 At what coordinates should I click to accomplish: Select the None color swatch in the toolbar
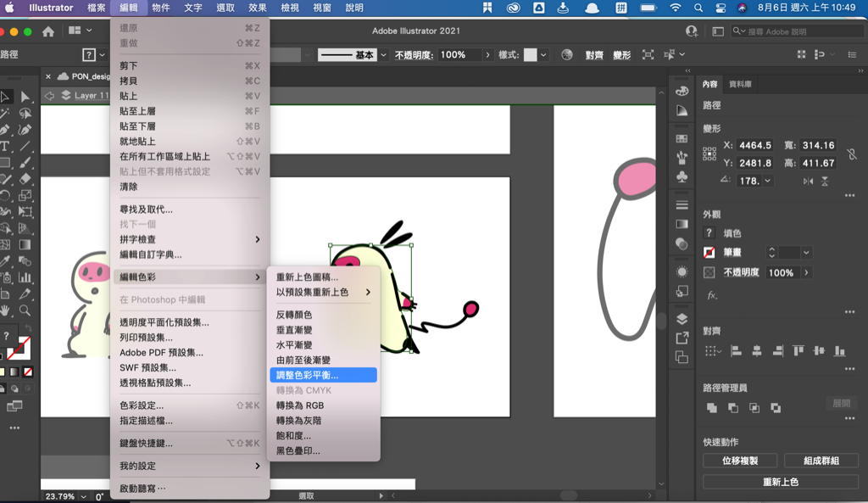tap(28, 372)
